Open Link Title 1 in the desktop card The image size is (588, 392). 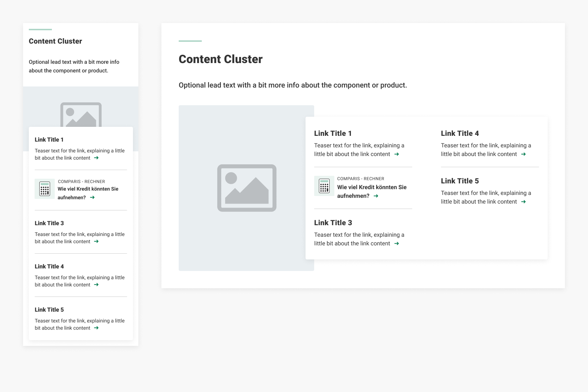(x=333, y=133)
